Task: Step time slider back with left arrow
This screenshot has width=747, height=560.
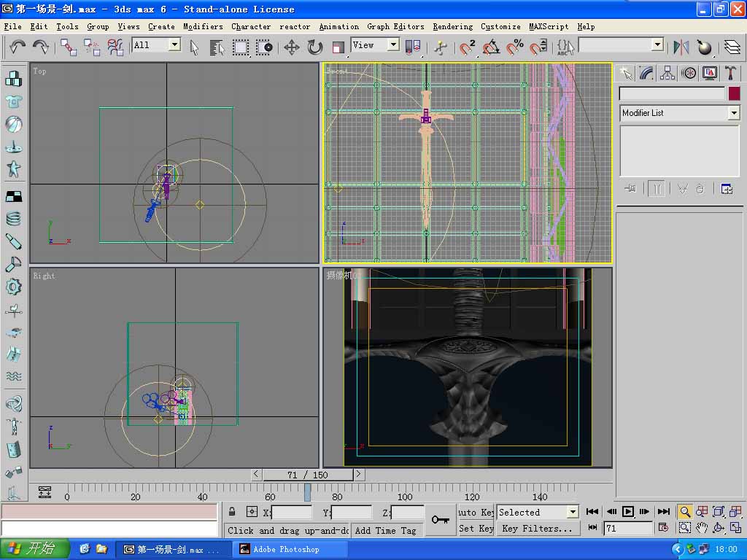Action: 256,474
